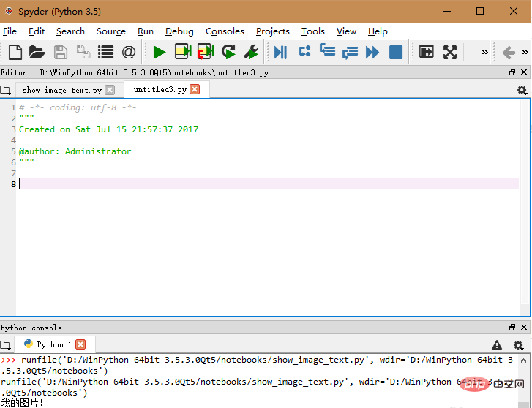Stop debugging with the blue square
The image size is (532, 408).
tap(396, 52)
